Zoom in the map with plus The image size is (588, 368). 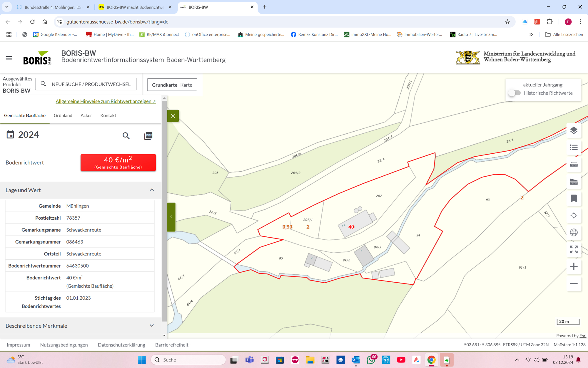[574, 267]
